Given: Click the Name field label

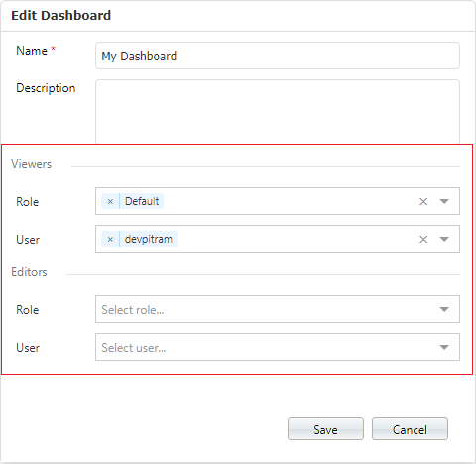Looking at the screenshot, I should [x=32, y=51].
